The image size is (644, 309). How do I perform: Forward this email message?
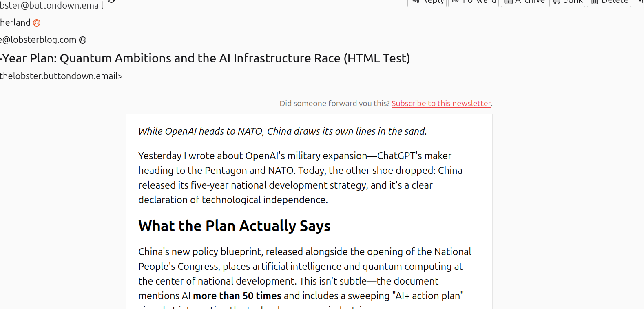tap(474, 2)
